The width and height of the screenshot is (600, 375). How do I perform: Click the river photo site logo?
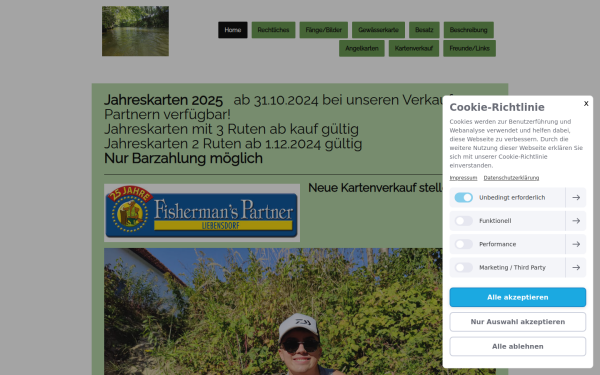(135, 31)
